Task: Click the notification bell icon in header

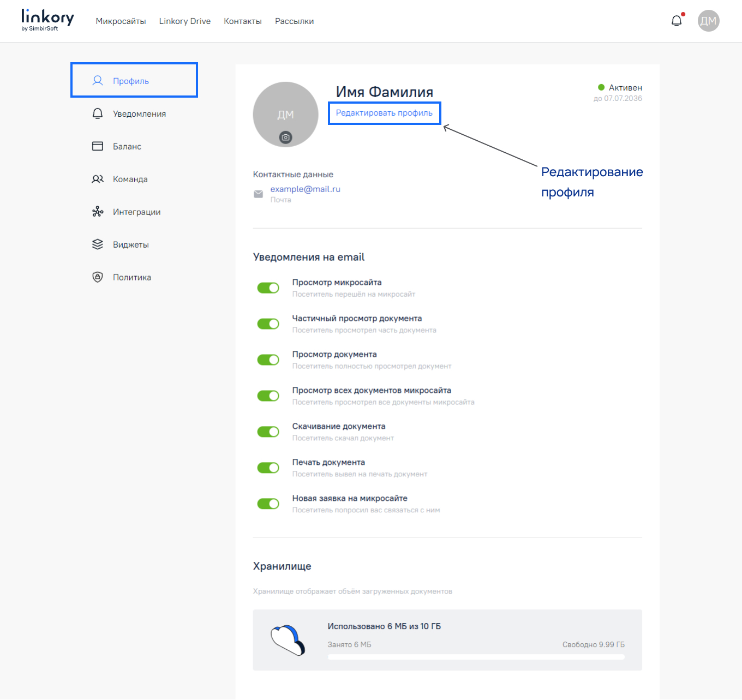Action: pos(677,21)
